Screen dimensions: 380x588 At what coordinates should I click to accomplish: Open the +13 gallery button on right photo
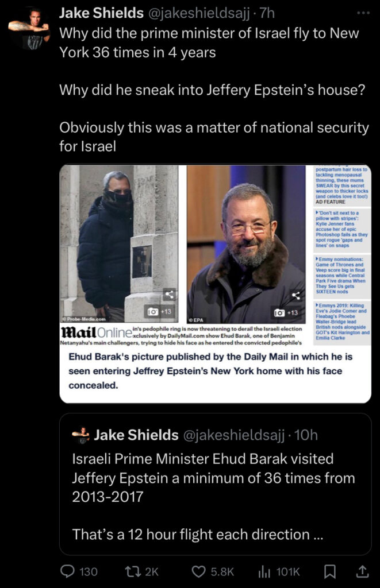coord(287,313)
